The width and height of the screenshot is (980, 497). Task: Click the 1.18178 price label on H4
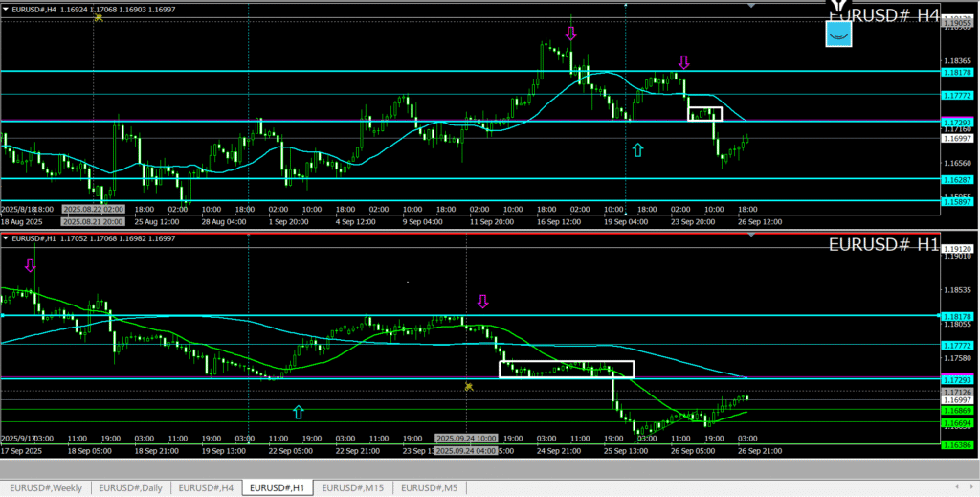957,72
